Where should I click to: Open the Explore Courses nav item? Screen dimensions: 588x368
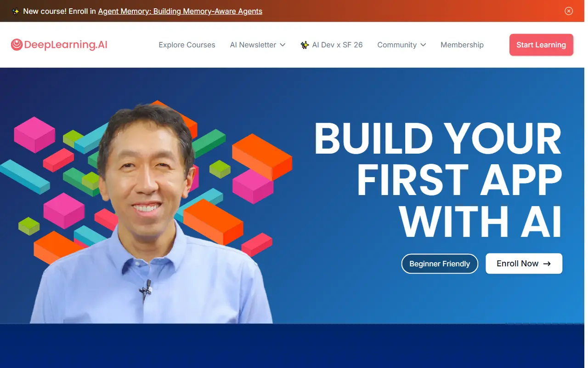click(x=187, y=45)
